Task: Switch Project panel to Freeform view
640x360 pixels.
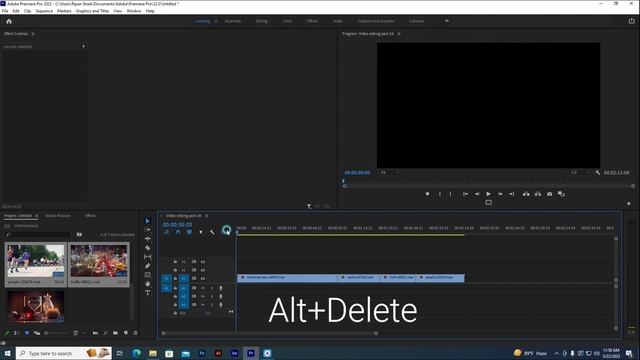Action: pos(37,333)
